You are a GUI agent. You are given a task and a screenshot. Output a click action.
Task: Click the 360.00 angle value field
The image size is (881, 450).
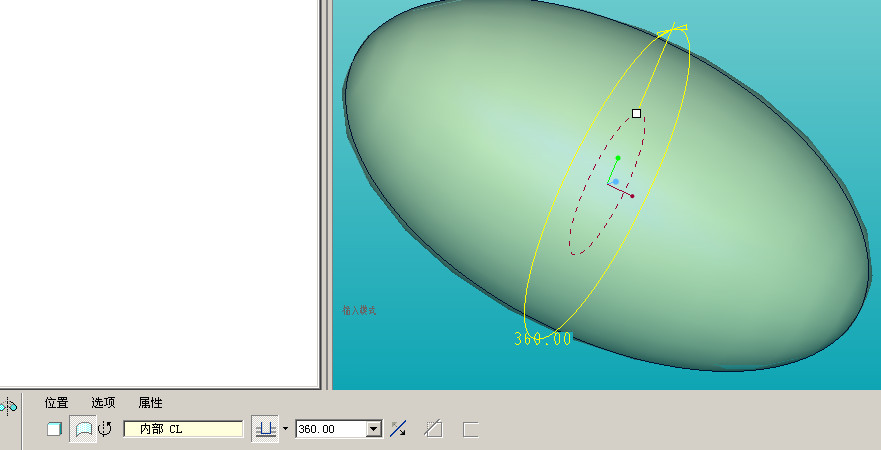[x=331, y=429]
